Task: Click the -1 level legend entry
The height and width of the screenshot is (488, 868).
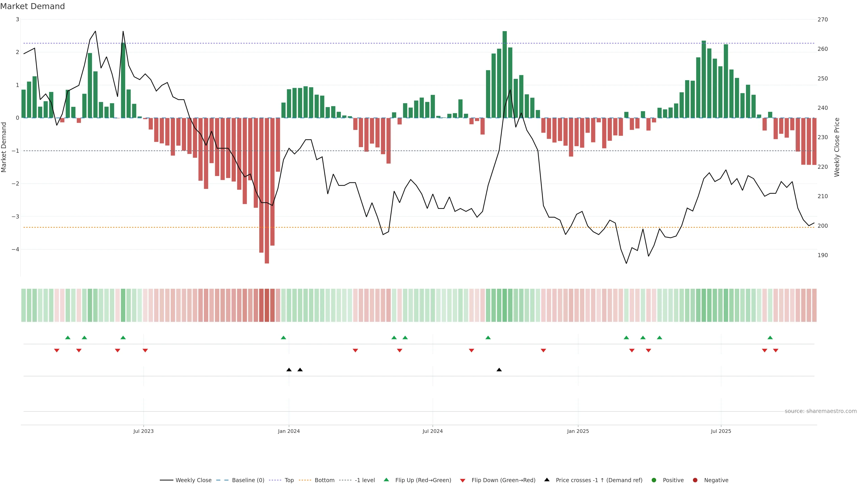Action: click(x=365, y=480)
